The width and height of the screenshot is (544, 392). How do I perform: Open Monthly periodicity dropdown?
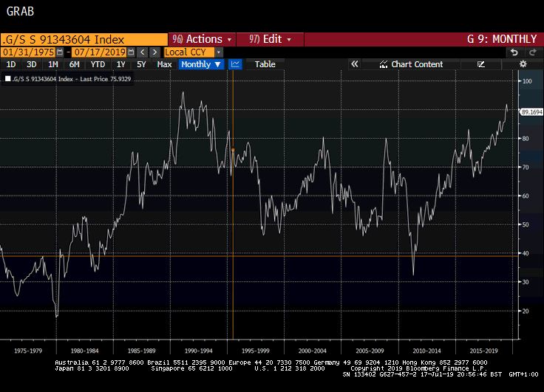(x=201, y=64)
